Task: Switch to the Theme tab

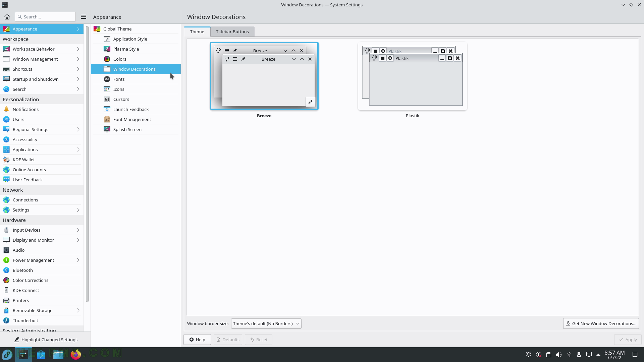Action: click(x=197, y=32)
